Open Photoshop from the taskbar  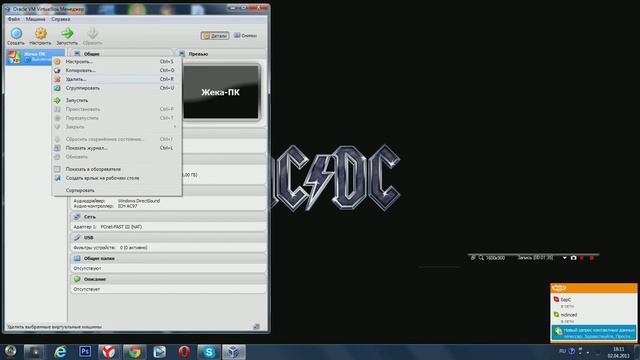tap(85, 351)
